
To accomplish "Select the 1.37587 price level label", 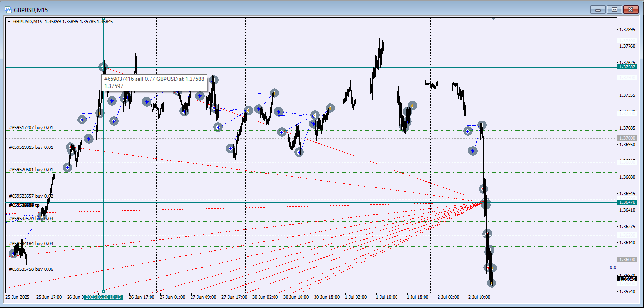I will coord(628,67).
